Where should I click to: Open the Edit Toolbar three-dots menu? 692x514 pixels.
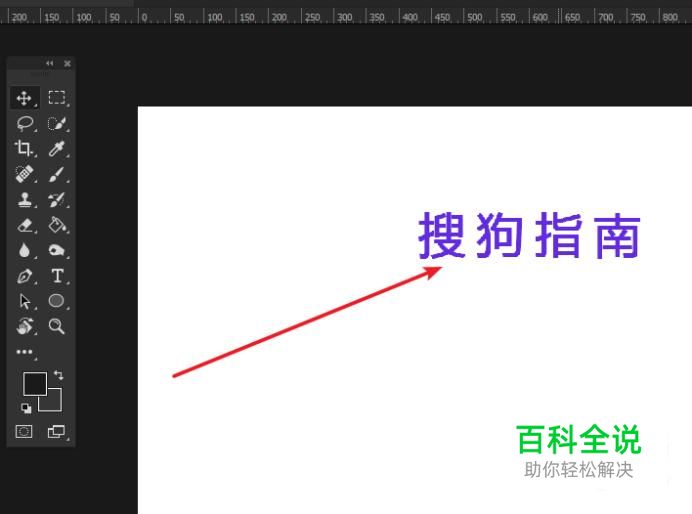[x=25, y=352]
